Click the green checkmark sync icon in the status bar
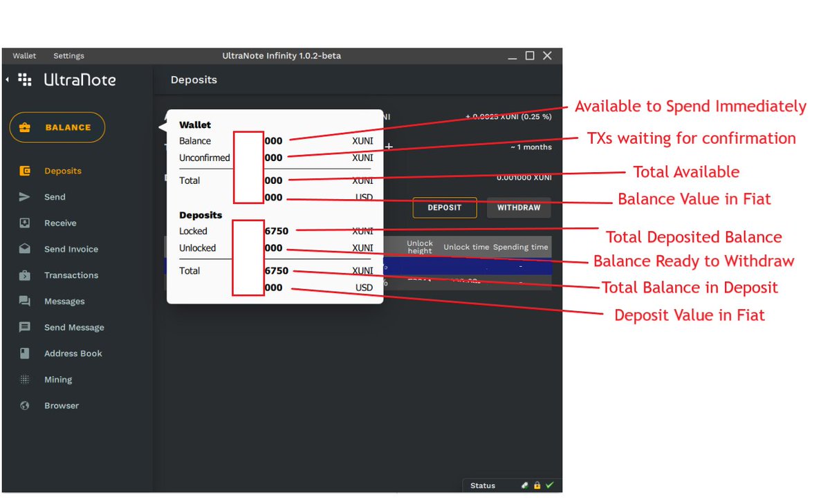The image size is (830, 504). [x=550, y=485]
